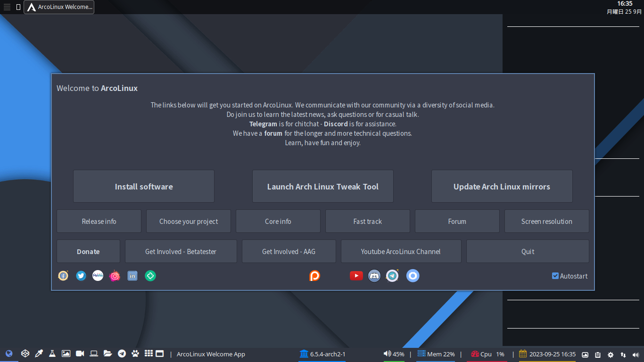Launch the image viewer picture icon

pyautogui.click(x=66, y=354)
